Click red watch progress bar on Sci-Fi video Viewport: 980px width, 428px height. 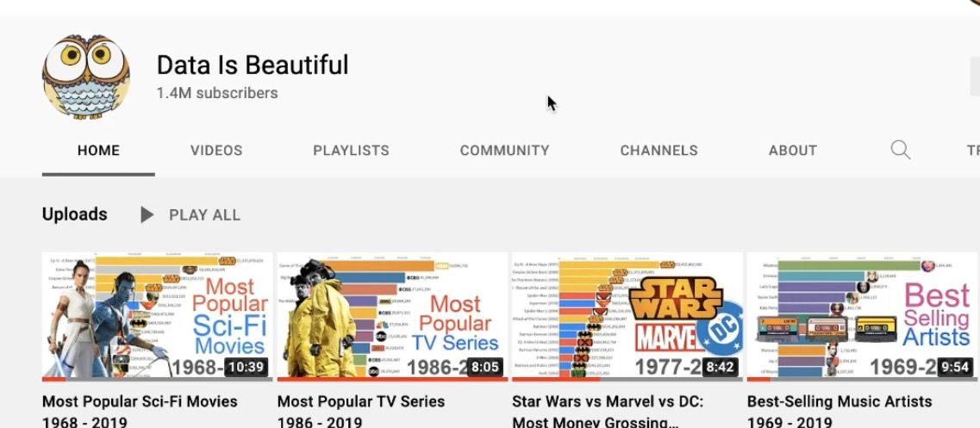[x=53, y=379]
